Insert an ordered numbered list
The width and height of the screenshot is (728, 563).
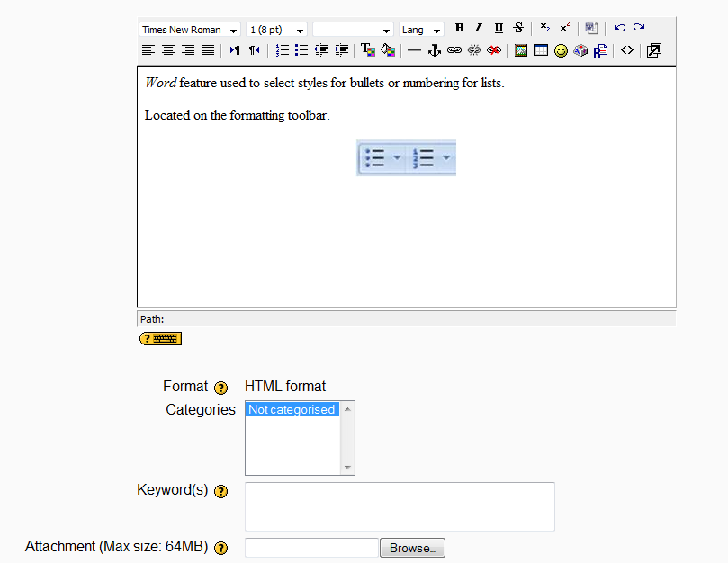[x=282, y=50]
